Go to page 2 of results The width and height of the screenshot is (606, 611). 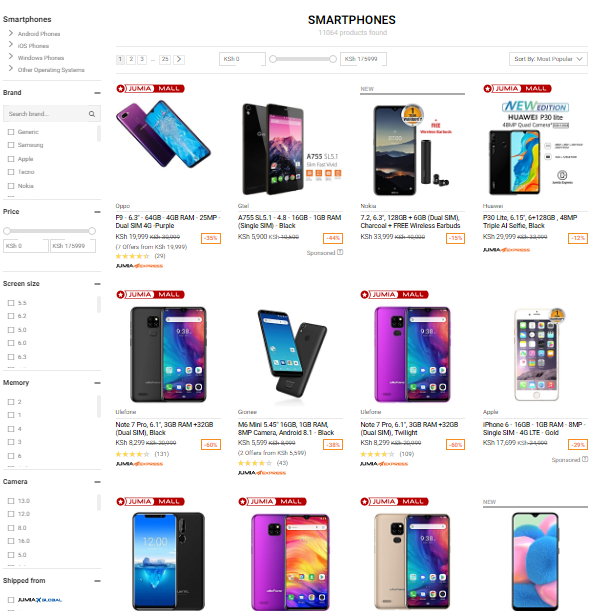coord(131,59)
